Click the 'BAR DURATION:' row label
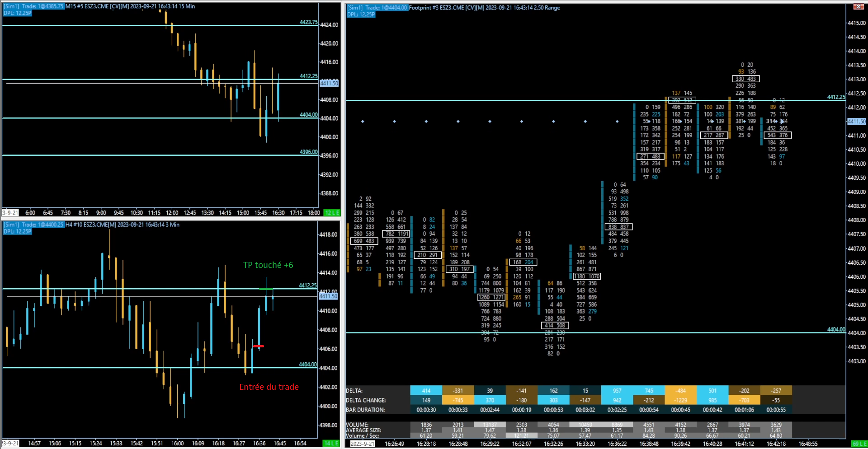The width and height of the screenshot is (868, 449). coord(365,410)
